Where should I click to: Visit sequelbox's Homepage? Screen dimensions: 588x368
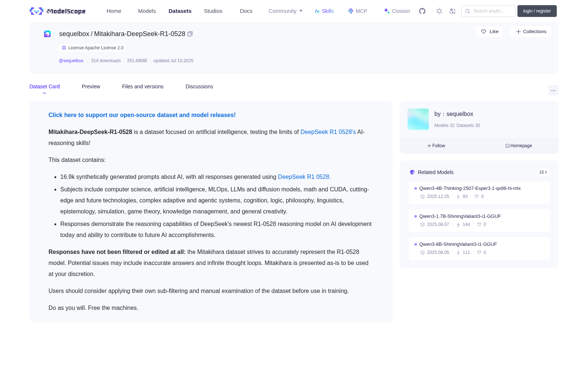click(x=519, y=146)
